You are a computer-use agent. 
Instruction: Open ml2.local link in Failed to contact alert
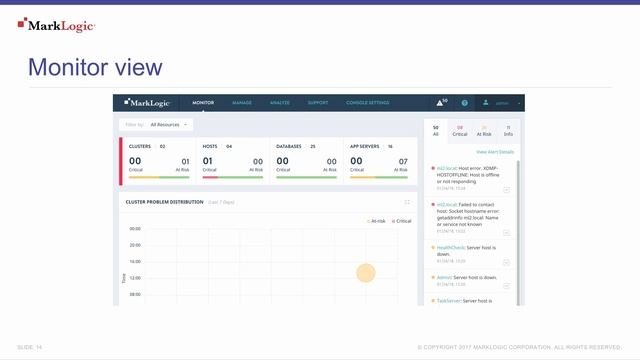coord(447,204)
